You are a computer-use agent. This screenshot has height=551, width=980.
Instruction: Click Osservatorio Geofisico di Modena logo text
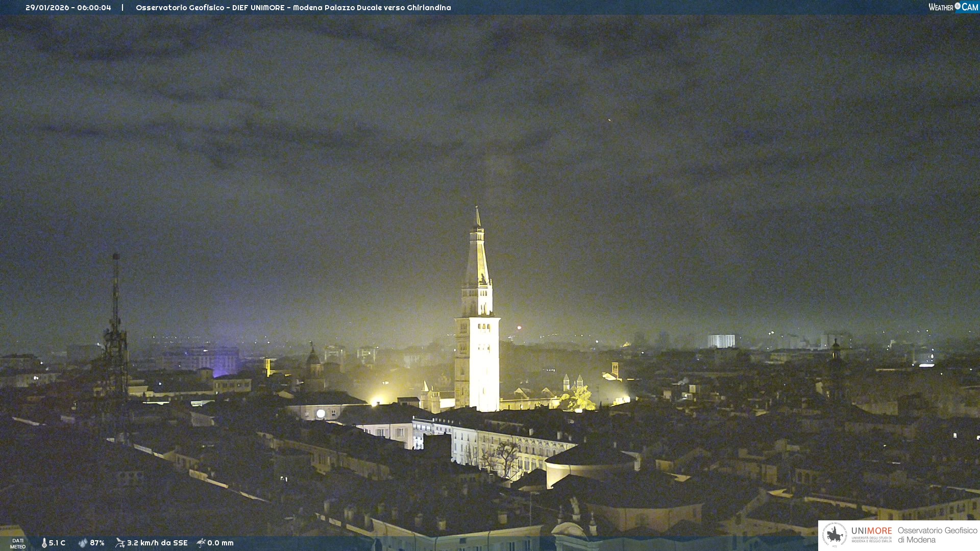[x=937, y=535]
